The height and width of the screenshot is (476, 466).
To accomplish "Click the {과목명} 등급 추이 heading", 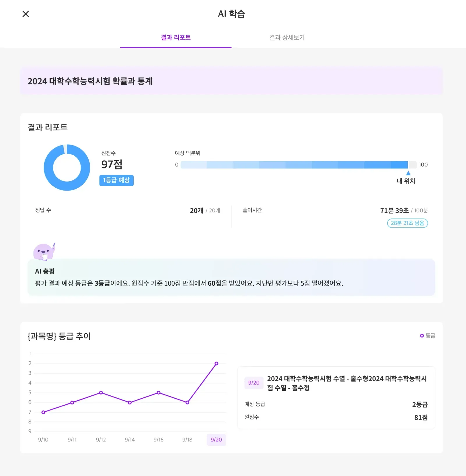I will pyautogui.click(x=59, y=336).
